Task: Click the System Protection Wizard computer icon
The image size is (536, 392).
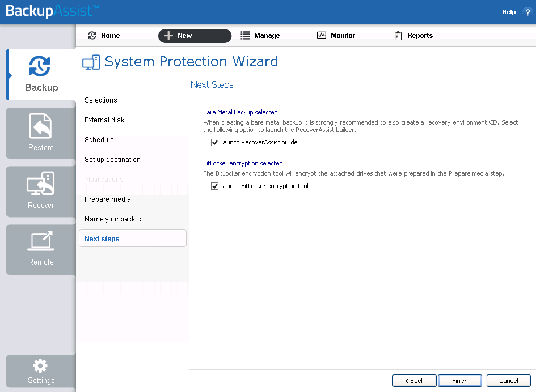Action: (91, 62)
